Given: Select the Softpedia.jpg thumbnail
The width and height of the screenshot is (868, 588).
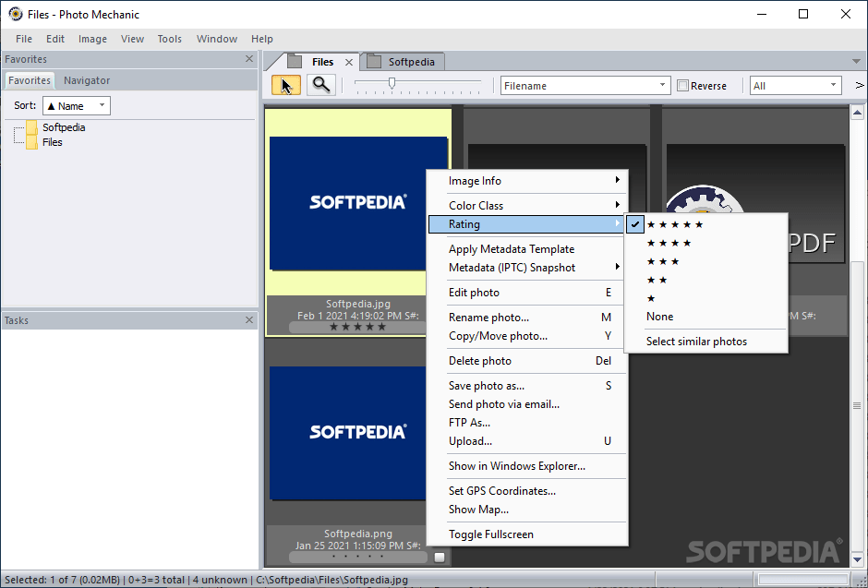Looking at the screenshot, I should (358, 203).
